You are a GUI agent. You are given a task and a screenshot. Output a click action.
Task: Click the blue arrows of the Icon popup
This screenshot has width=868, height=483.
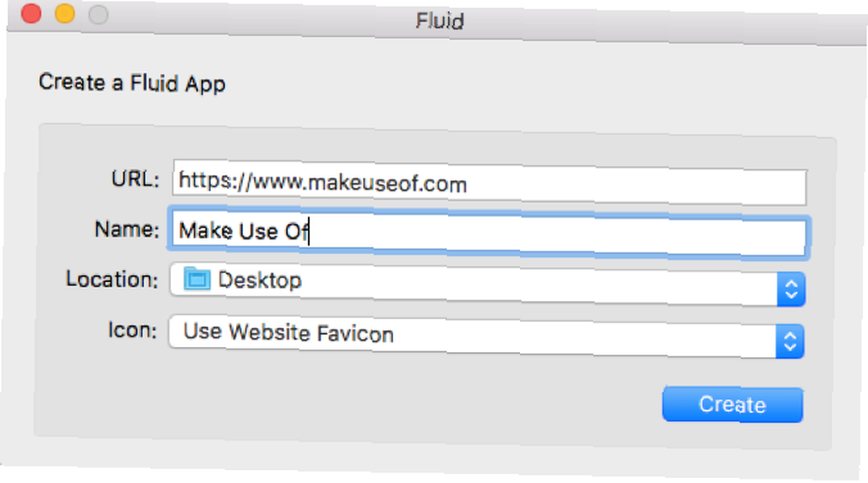(x=790, y=342)
